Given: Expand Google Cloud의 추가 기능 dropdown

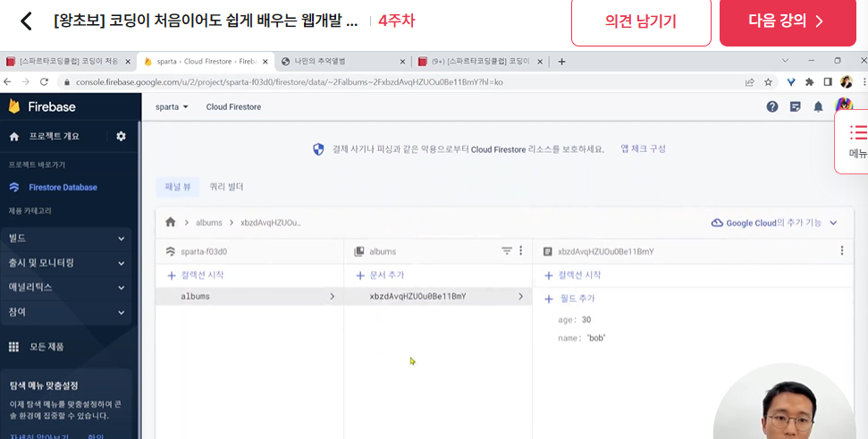Looking at the screenshot, I should pos(774,224).
